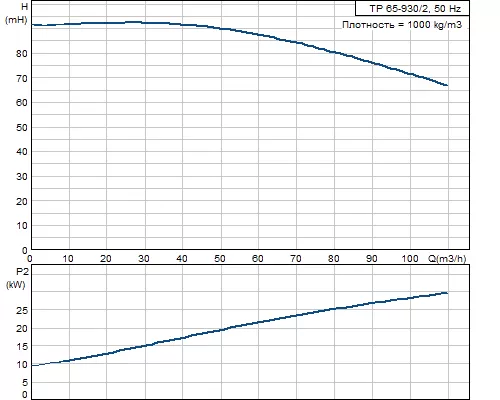
Task: Click the 5 mark on power axis
Action: pos(25,383)
